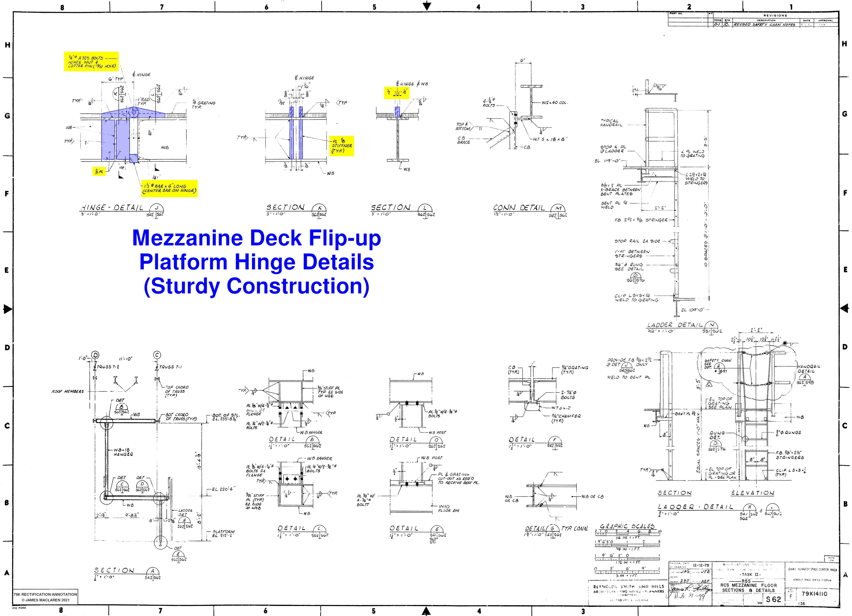The width and height of the screenshot is (852, 616).
Task: Click the highlighted half-inch dimensions in Section L
Action: click(397, 93)
